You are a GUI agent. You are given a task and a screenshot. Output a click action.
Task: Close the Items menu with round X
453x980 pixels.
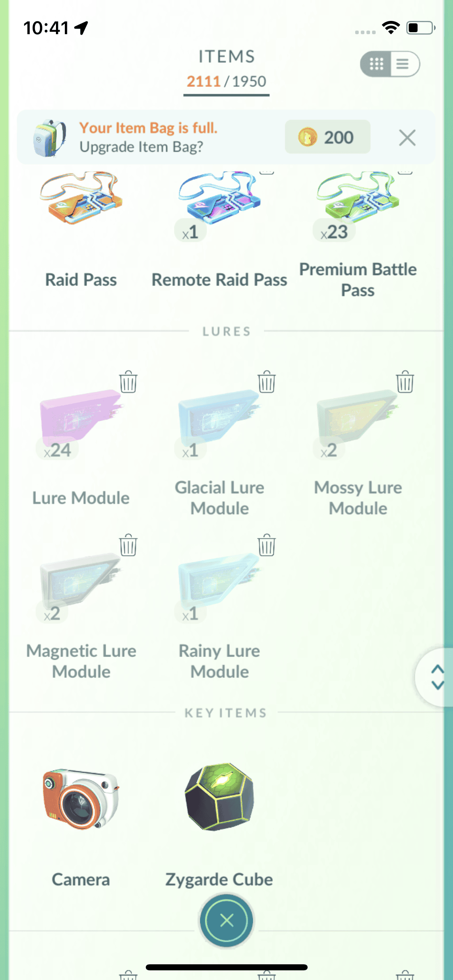click(x=227, y=920)
